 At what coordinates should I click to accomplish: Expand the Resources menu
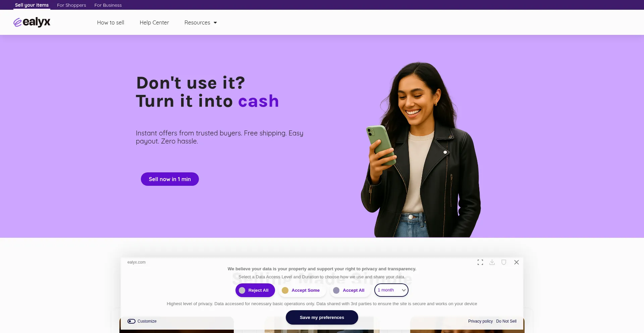click(x=201, y=22)
